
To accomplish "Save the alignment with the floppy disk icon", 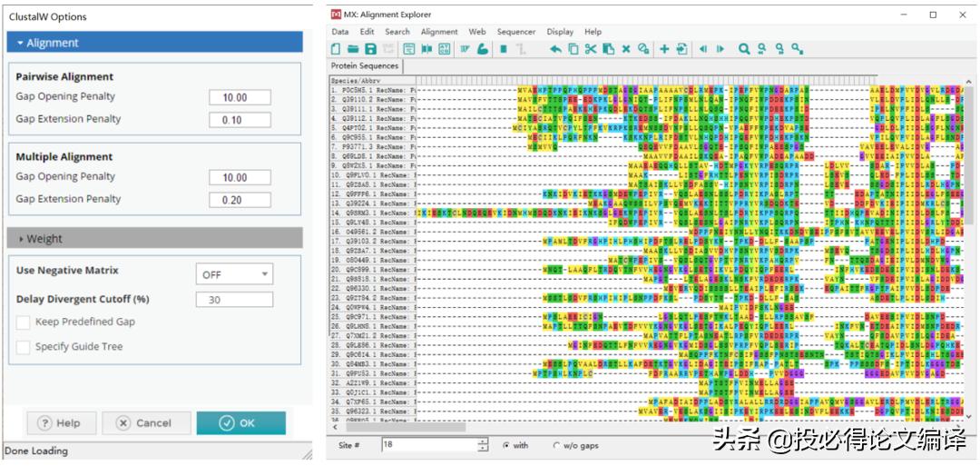I will (x=370, y=49).
